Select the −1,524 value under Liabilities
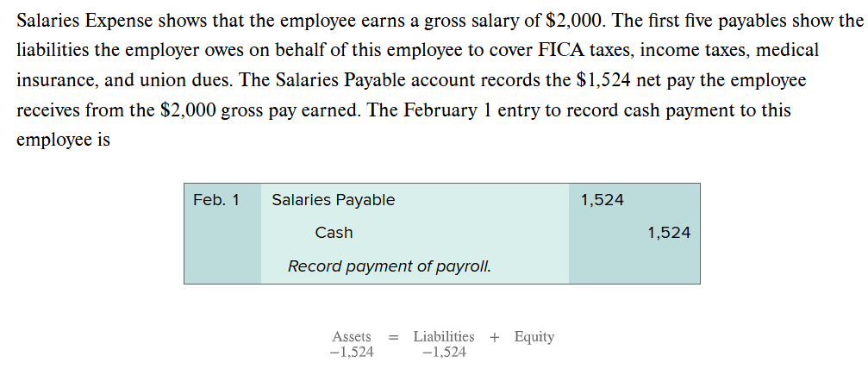 (x=443, y=352)
